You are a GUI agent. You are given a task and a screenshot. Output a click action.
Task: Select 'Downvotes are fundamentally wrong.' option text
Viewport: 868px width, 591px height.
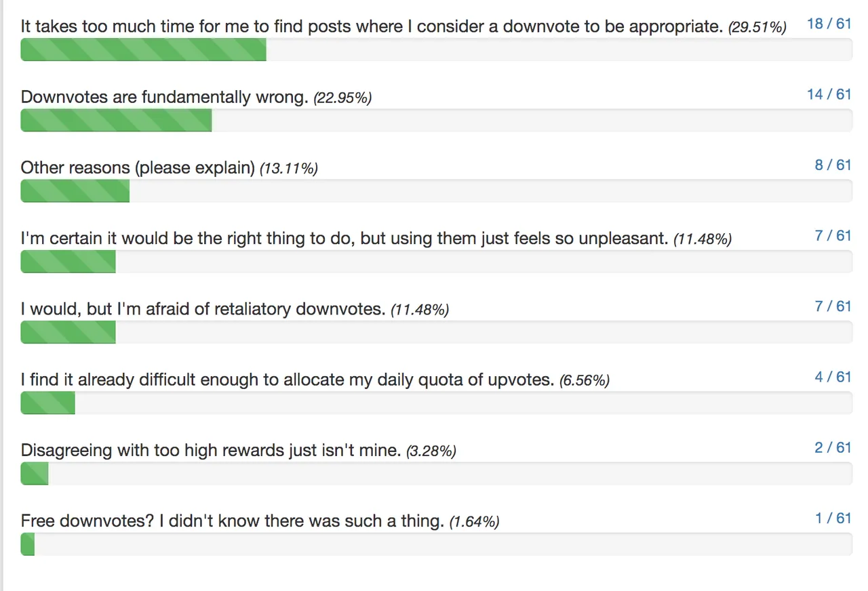165,97
